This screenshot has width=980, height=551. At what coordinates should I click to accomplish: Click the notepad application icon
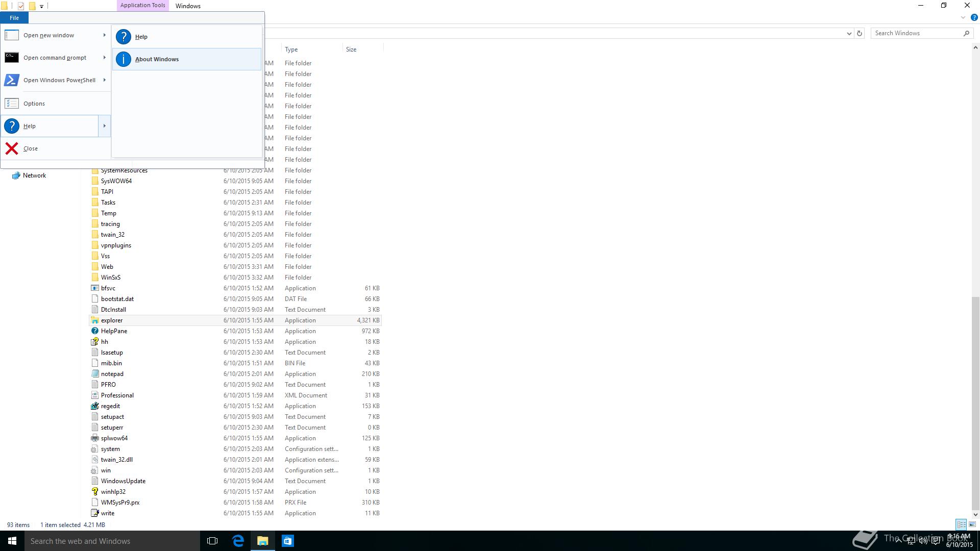[94, 374]
